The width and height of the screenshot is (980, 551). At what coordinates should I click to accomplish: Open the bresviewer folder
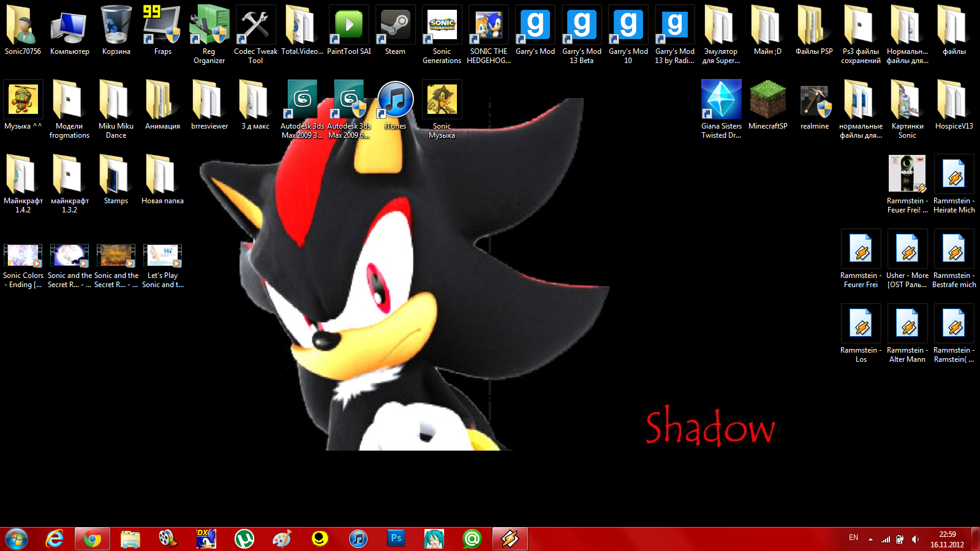coord(209,105)
